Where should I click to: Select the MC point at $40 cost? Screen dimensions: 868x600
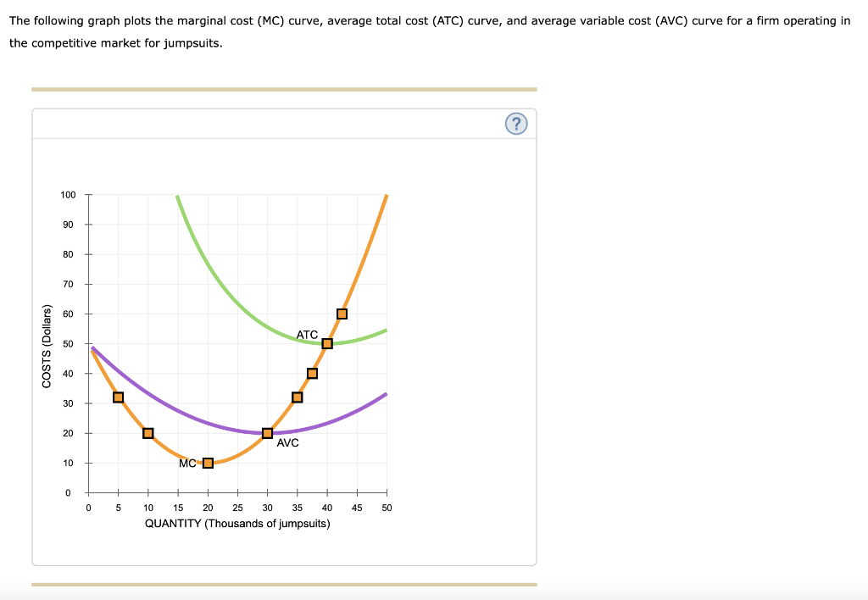tap(314, 372)
